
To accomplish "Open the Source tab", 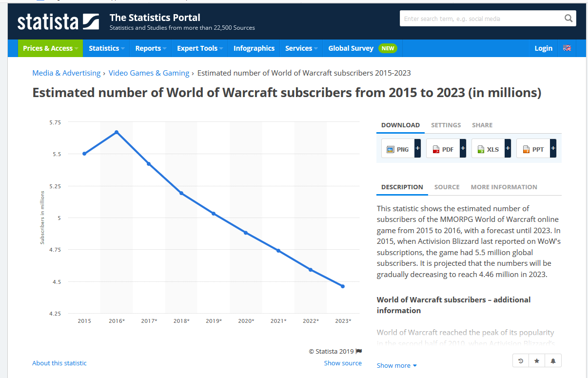I will pyautogui.click(x=447, y=187).
